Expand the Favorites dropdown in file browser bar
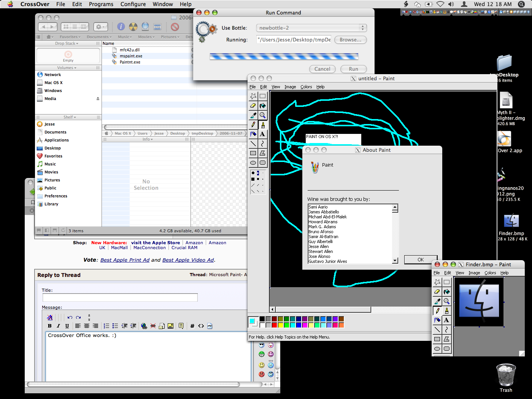Screen dimensions: 532x399 70,37
